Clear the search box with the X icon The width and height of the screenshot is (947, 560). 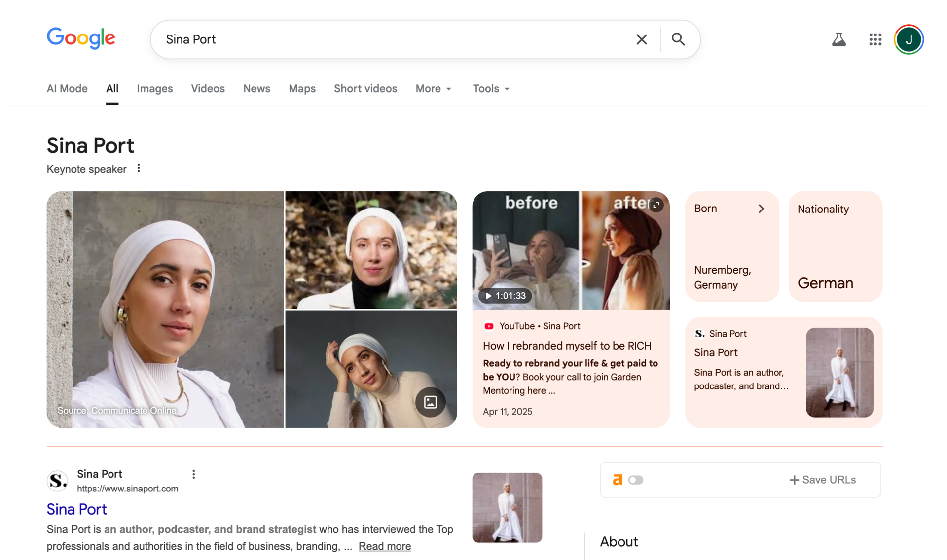(641, 39)
